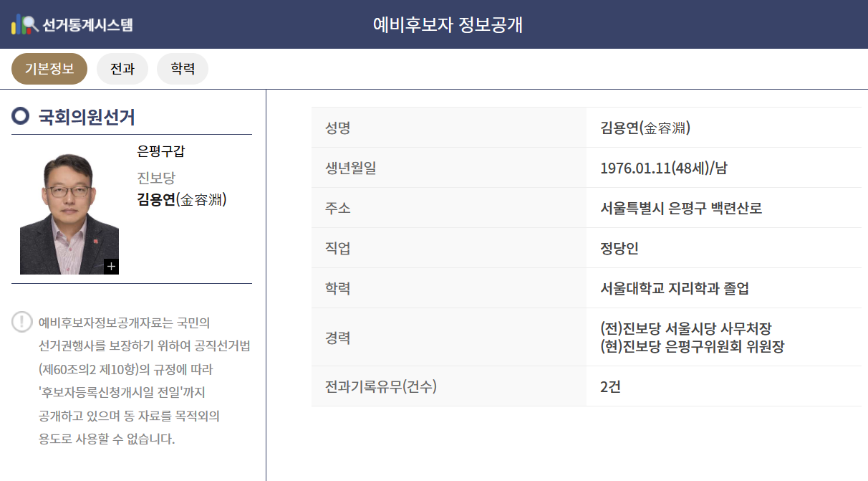
Task: Select (현)진보당 은평구위원회 위원장 line
Action: pos(693,347)
